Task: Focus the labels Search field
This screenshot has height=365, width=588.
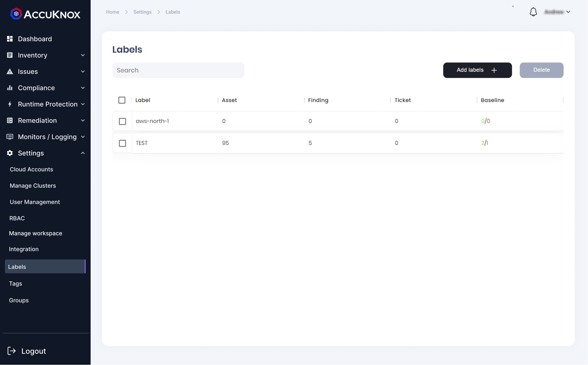Action: [178, 70]
